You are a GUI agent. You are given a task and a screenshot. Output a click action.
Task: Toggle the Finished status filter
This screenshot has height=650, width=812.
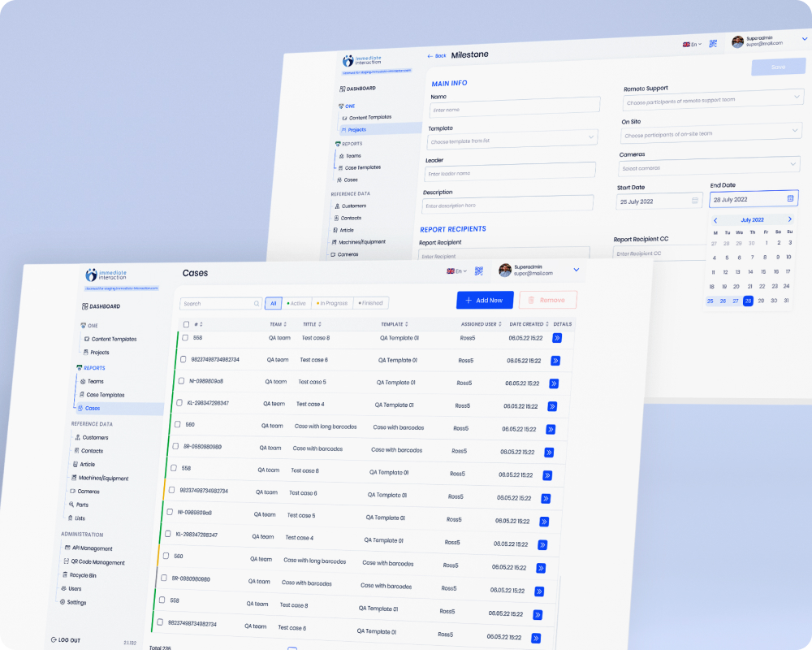pyautogui.click(x=372, y=303)
